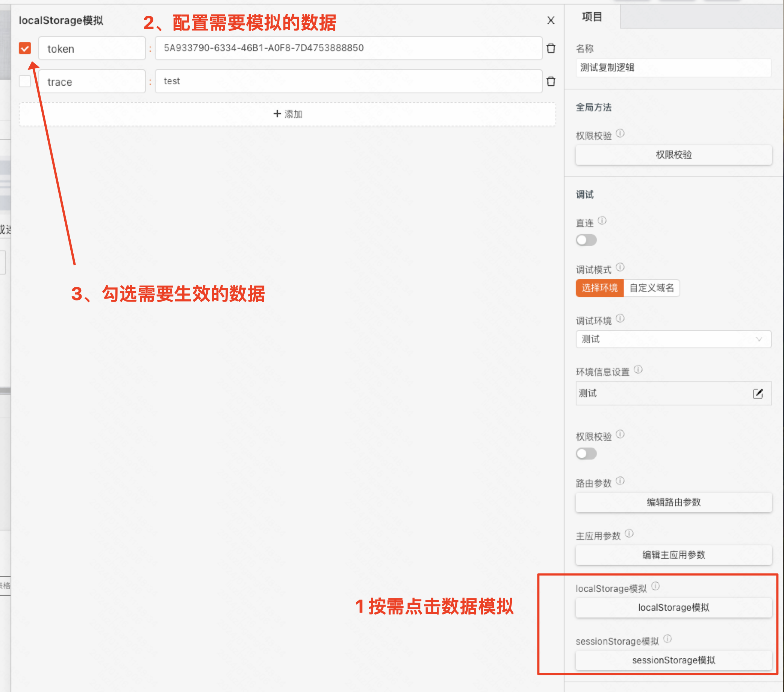The height and width of the screenshot is (692, 784).
Task: Toggle the 直连 switch
Action: coord(586,240)
